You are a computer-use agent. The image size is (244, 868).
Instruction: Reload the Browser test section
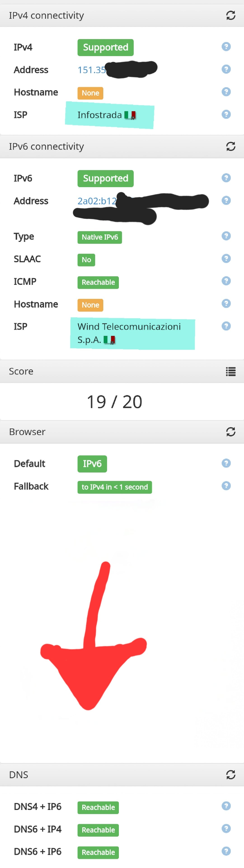click(230, 432)
